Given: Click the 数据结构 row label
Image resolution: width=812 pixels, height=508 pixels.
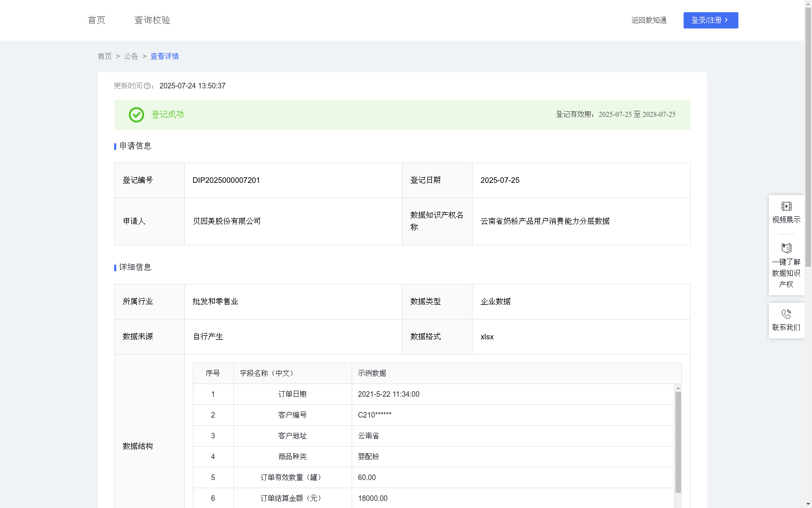Looking at the screenshot, I should pos(138,446).
